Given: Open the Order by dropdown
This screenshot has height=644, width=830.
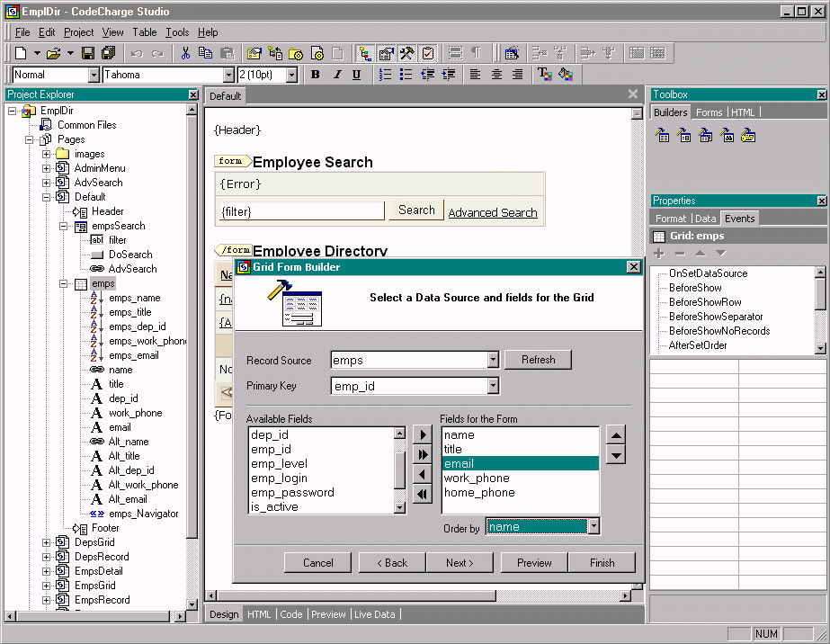Looking at the screenshot, I should pyautogui.click(x=593, y=526).
